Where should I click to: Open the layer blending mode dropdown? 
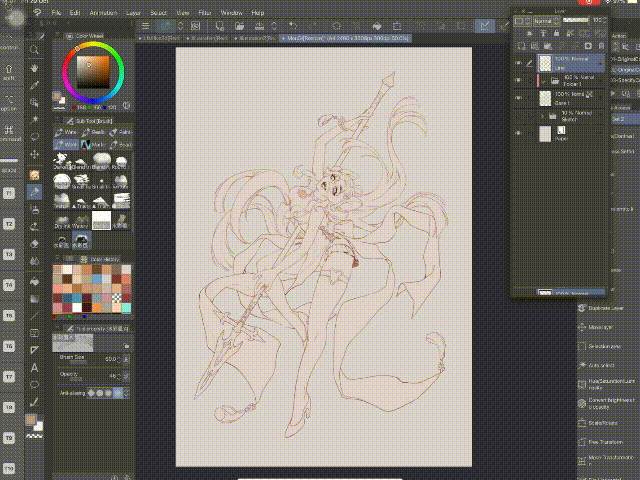[548, 20]
